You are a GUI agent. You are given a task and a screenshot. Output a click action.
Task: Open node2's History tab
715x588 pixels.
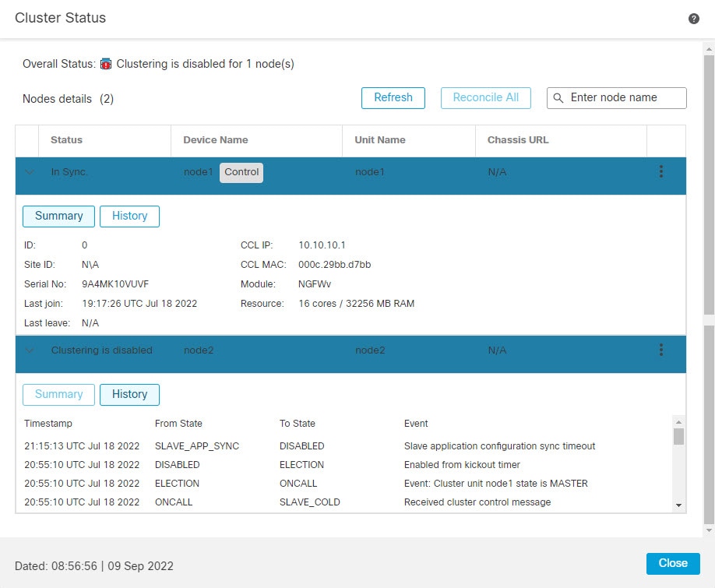[129, 394]
